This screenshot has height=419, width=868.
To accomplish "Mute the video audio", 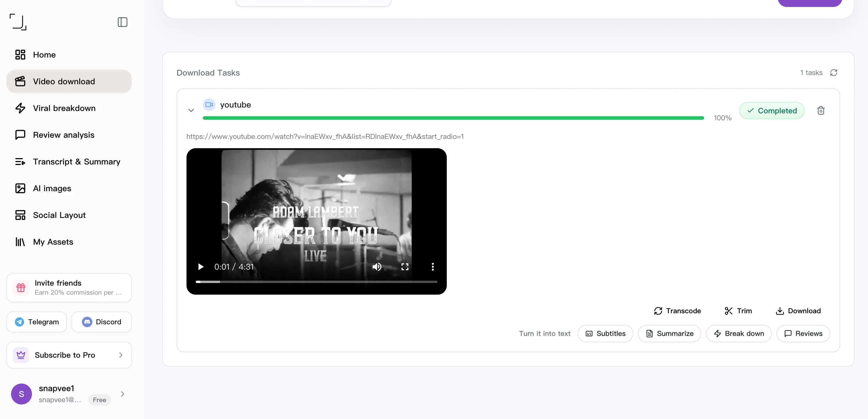I will pos(377,267).
